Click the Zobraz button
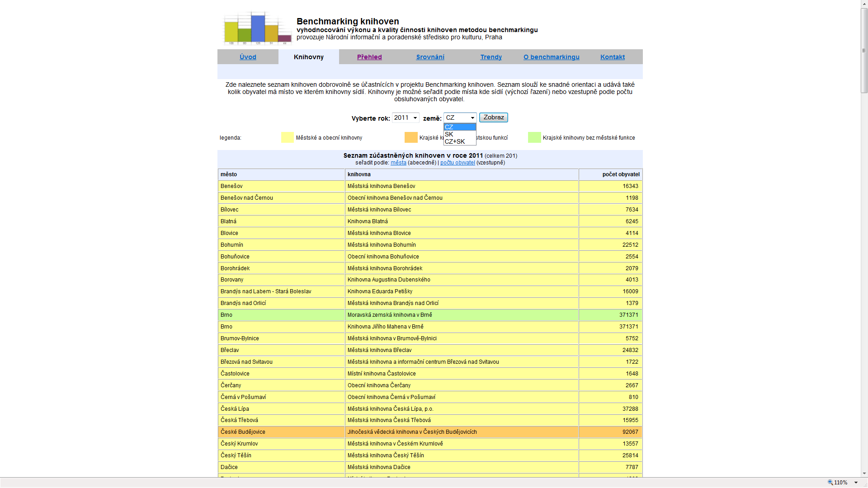The height and width of the screenshot is (488, 868). pyautogui.click(x=494, y=117)
